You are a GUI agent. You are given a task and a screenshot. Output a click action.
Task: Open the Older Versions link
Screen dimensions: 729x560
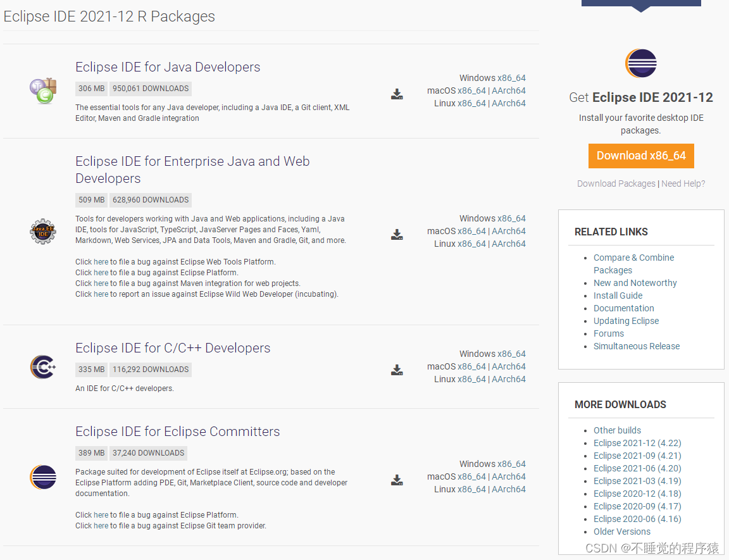click(621, 532)
